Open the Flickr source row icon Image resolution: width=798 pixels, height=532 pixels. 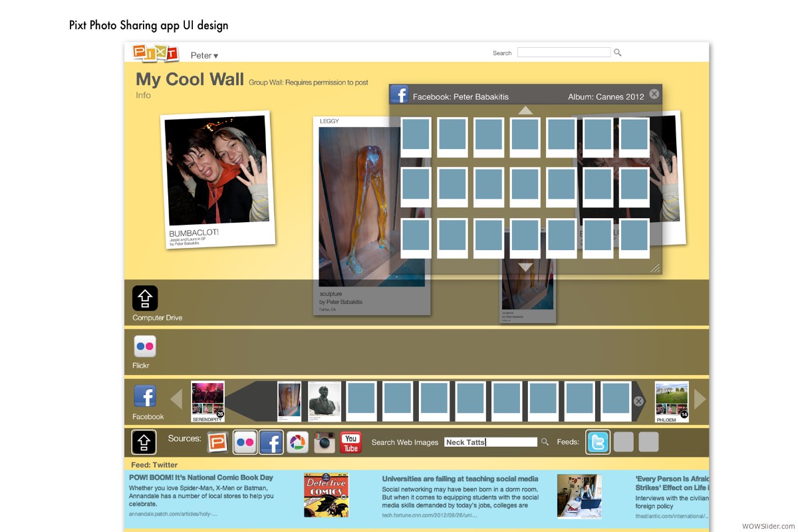point(145,346)
